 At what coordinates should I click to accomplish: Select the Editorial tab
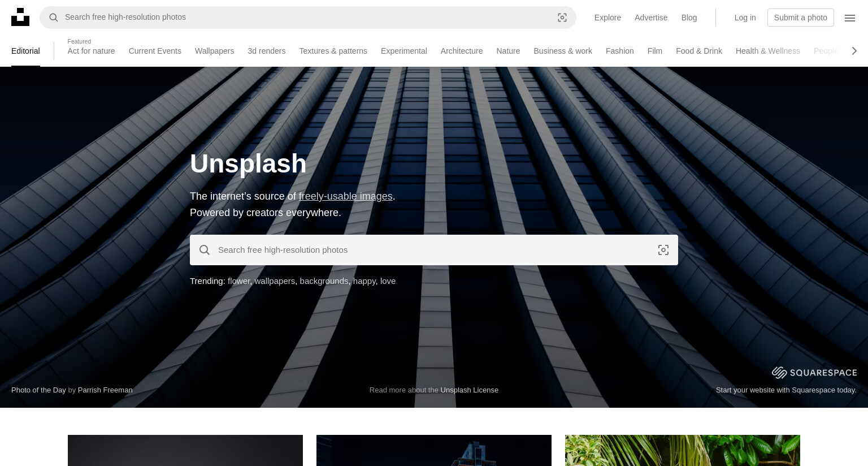pyautogui.click(x=25, y=51)
